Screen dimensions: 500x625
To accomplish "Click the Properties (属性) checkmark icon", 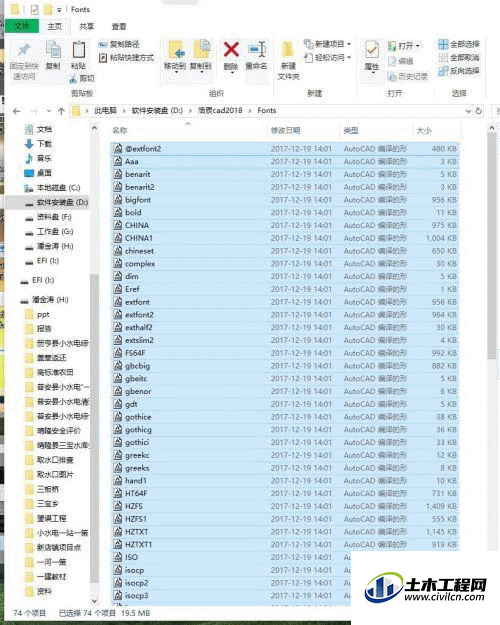I will [372, 51].
